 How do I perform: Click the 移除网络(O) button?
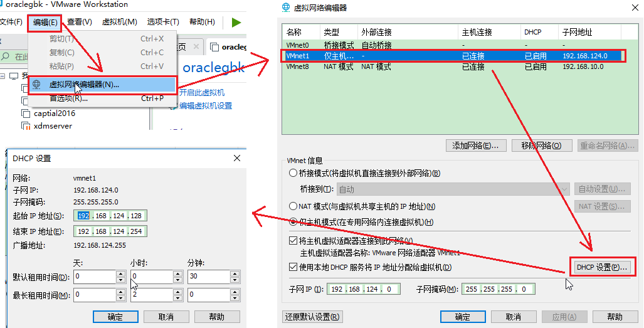pyautogui.click(x=541, y=145)
